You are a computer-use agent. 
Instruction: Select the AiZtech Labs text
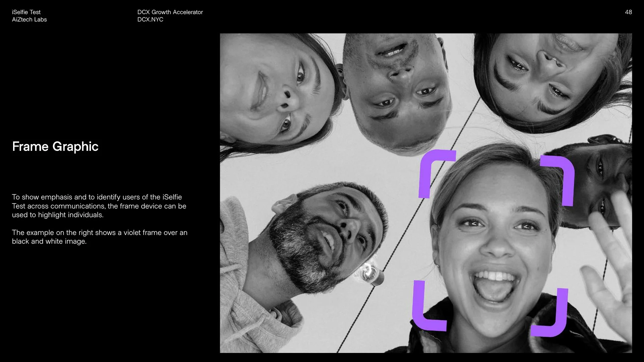(29, 19)
